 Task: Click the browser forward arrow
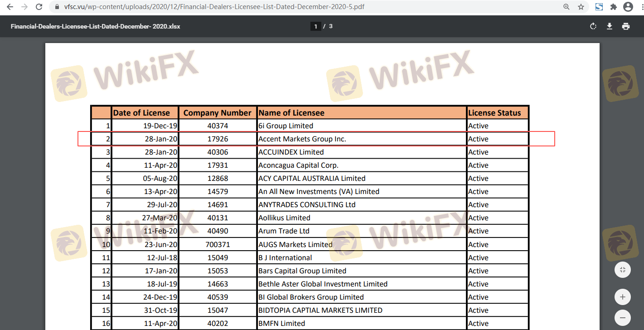pos(24,7)
